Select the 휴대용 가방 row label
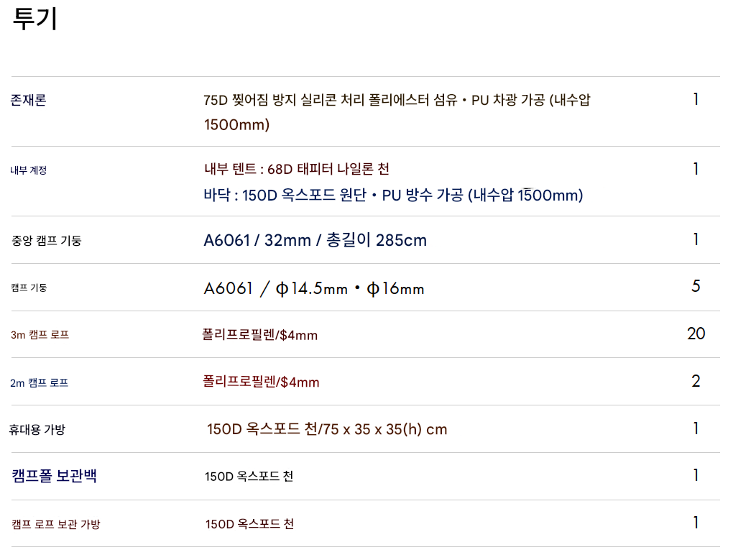The image size is (733, 560). pos(37,430)
